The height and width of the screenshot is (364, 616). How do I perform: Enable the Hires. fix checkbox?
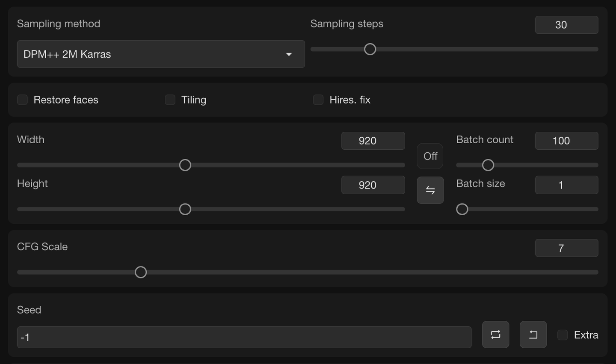point(318,100)
